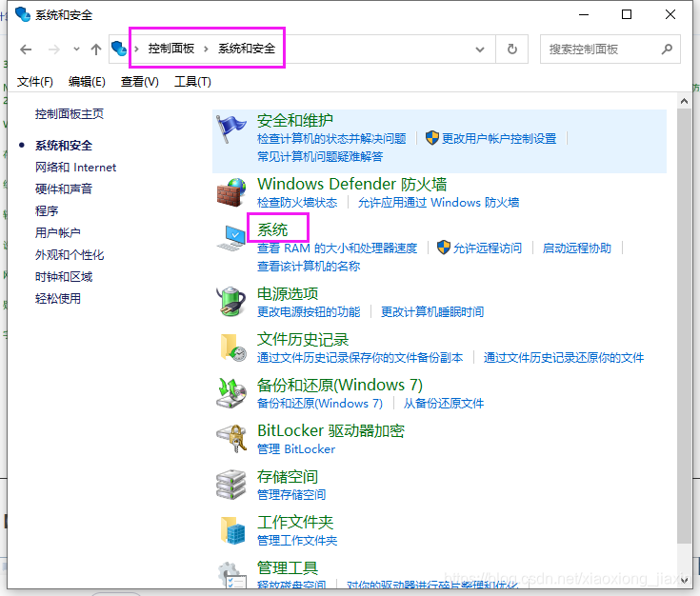
Task: Click 允许应用通过 Windows 防火墙 link
Action: click(x=438, y=202)
